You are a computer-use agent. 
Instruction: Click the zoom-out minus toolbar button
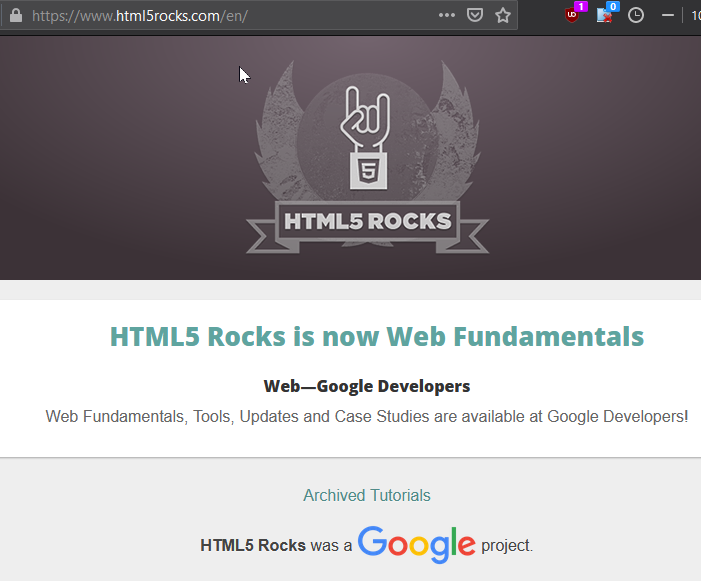[667, 16]
